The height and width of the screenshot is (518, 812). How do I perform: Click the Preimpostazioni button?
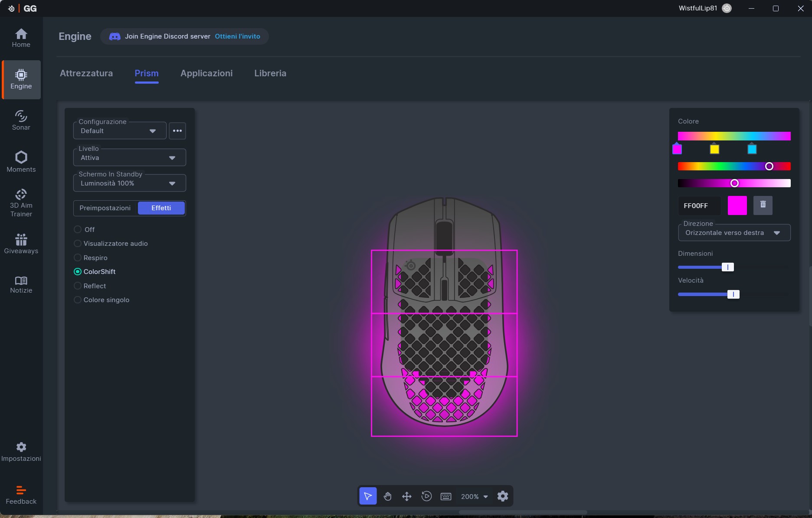pyautogui.click(x=105, y=208)
